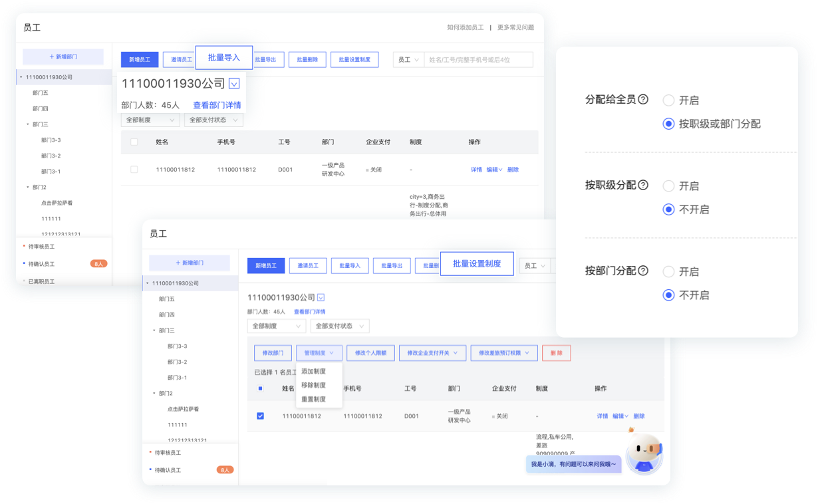
Task: Select the 重置制度 menu entry
Action: coord(314,399)
